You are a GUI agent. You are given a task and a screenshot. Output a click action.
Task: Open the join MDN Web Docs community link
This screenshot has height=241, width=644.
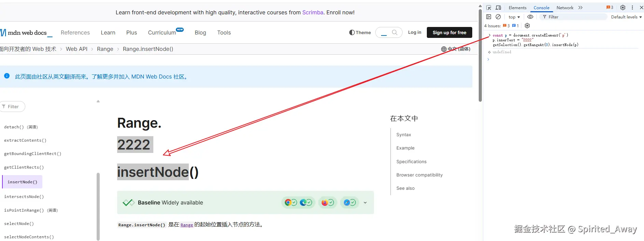[x=140, y=77]
